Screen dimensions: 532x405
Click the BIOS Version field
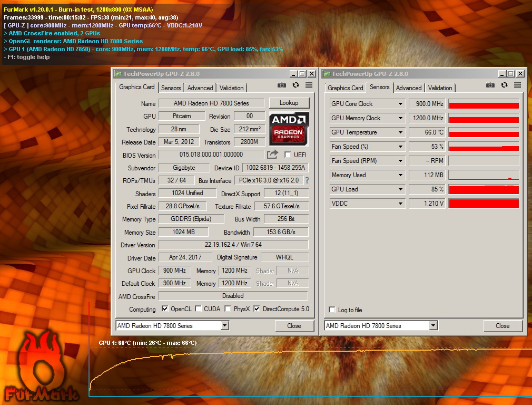point(211,155)
